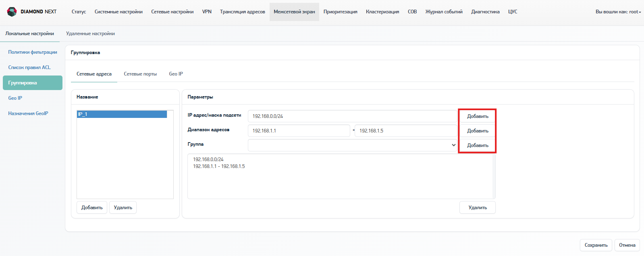Click the Diamond Next logo icon
The height and width of the screenshot is (256, 644).
(12, 12)
